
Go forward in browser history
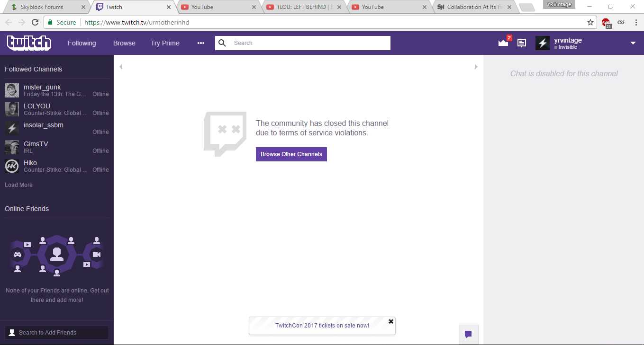[22, 22]
